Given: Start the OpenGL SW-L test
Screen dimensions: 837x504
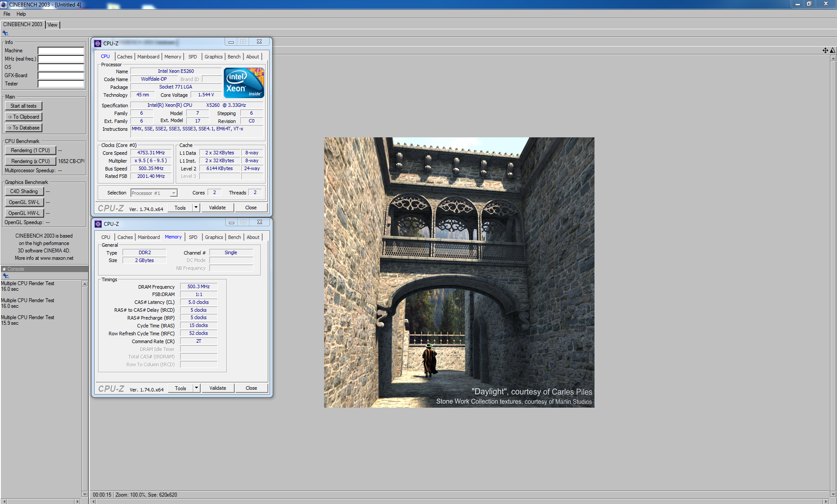Looking at the screenshot, I should click(24, 202).
